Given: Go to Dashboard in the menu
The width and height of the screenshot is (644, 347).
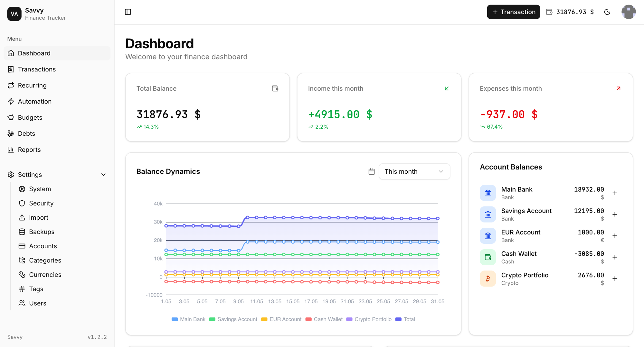Looking at the screenshot, I should (57, 53).
